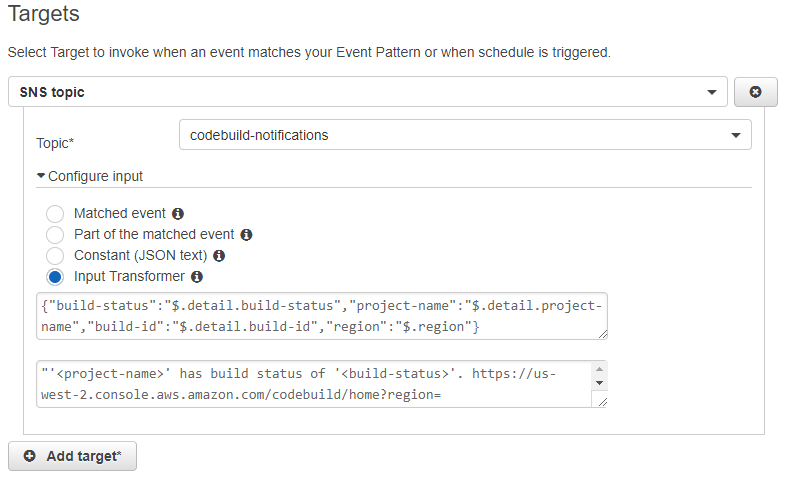
Task: Select the Input Transformer radio button
Action: coord(55,277)
